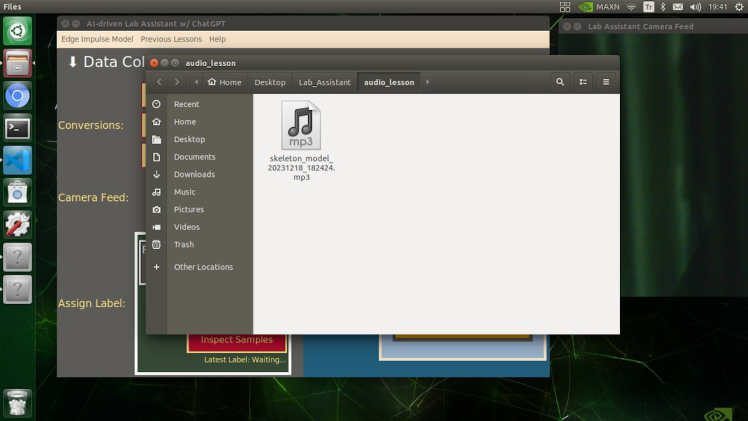Close the audio_lesson file manager window
748x421 pixels.
[154, 63]
